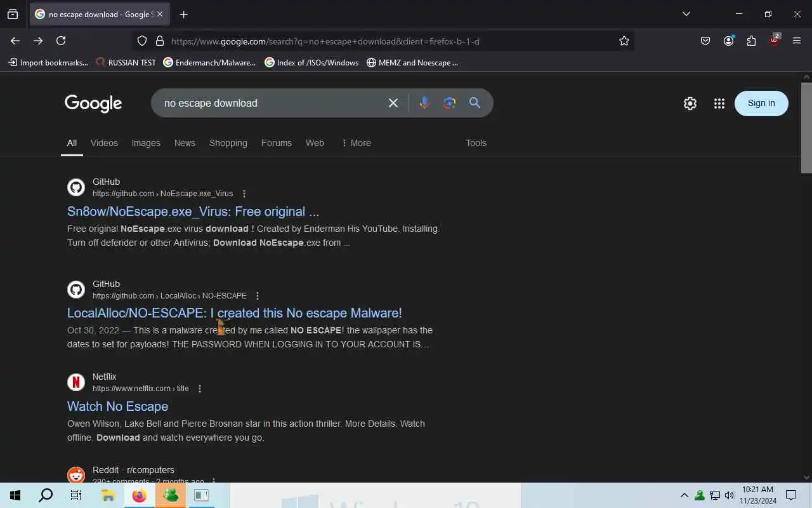This screenshot has width=812, height=508.
Task: Close the 'no escape download' tab
Action: coord(159,14)
